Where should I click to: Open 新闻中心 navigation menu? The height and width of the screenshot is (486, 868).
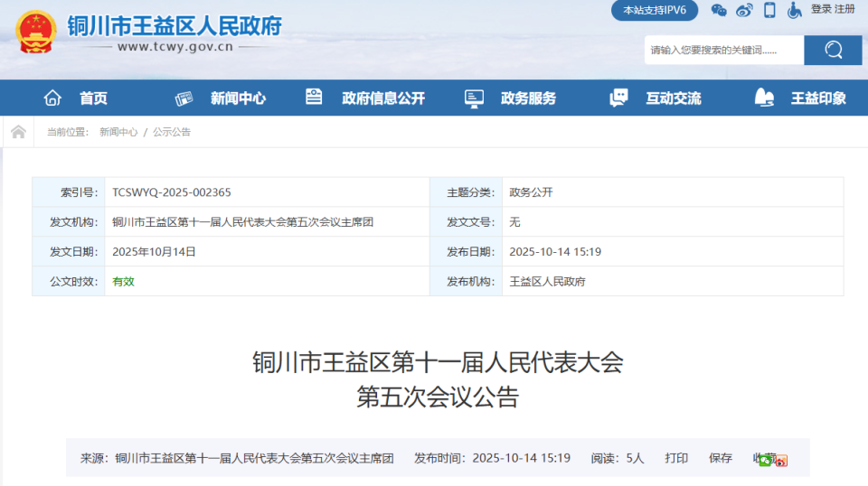tap(238, 98)
